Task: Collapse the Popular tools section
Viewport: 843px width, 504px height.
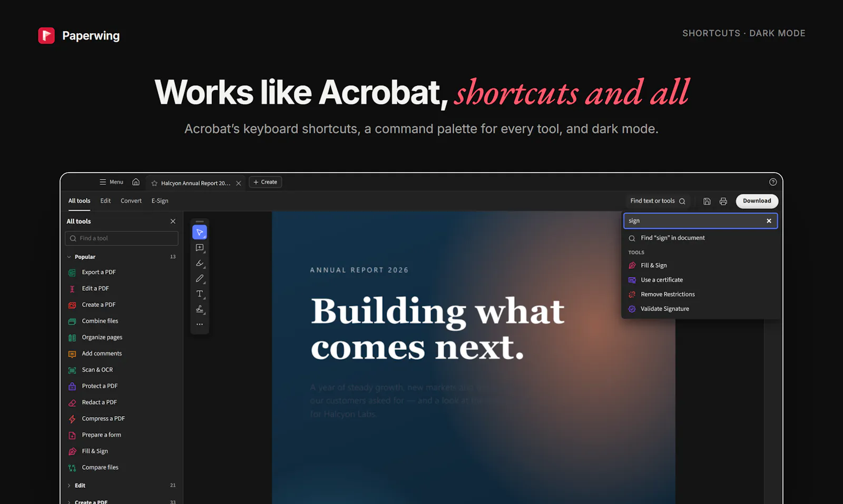Action: tap(69, 257)
